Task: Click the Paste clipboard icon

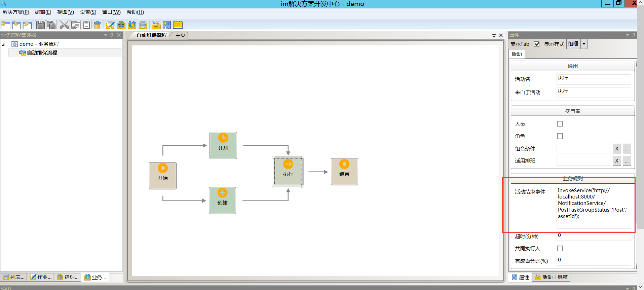Action: coord(86,25)
